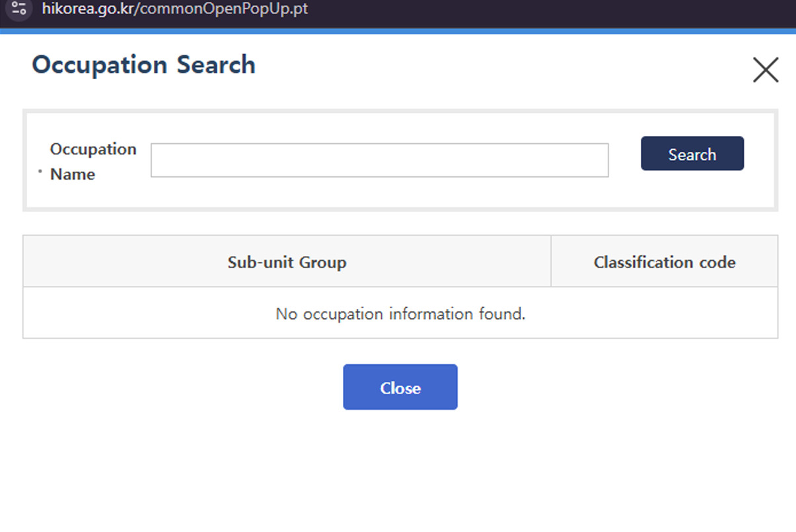Click the divider between the table column headers
The image size is (796, 532).
(551, 261)
